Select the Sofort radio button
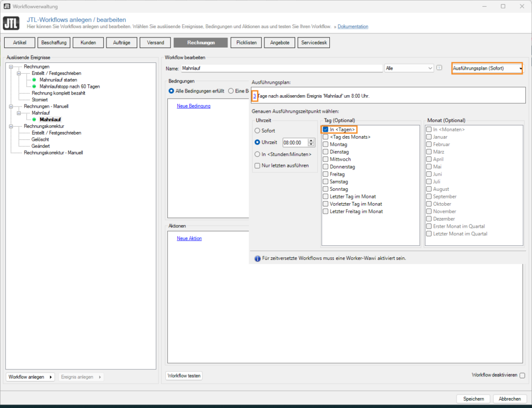 [258, 130]
